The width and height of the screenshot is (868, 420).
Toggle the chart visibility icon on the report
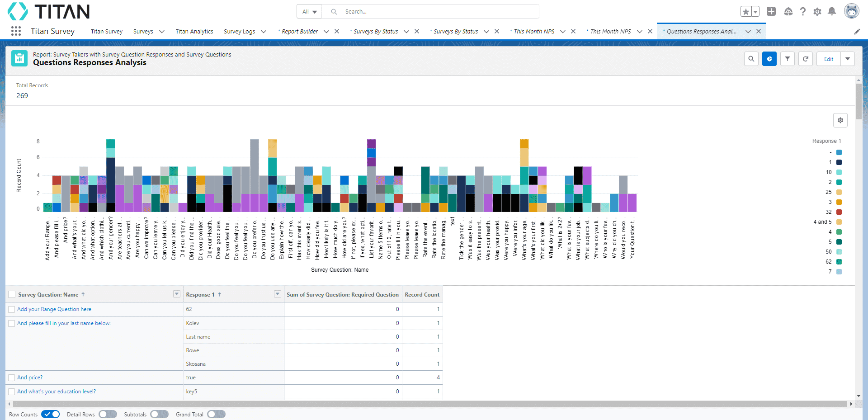(769, 59)
